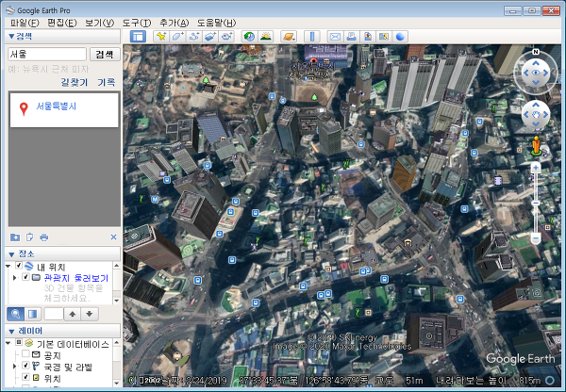Select the add polygon tool
The image size is (566, 392).
(x=177, y=37)
